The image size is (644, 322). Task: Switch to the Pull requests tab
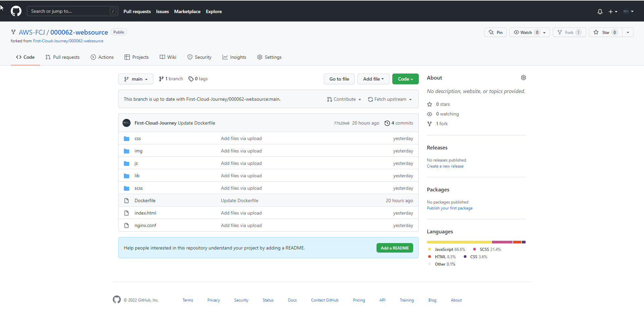[62, 57]
